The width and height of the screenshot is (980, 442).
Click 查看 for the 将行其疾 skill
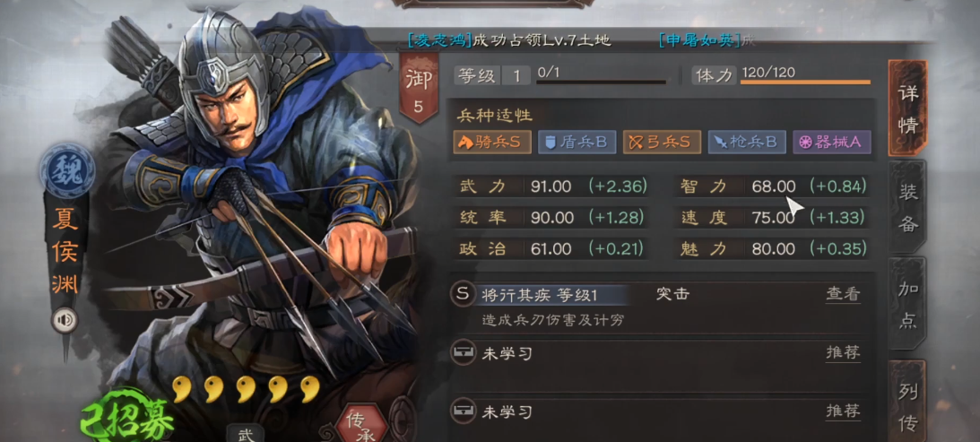(843, 294)
